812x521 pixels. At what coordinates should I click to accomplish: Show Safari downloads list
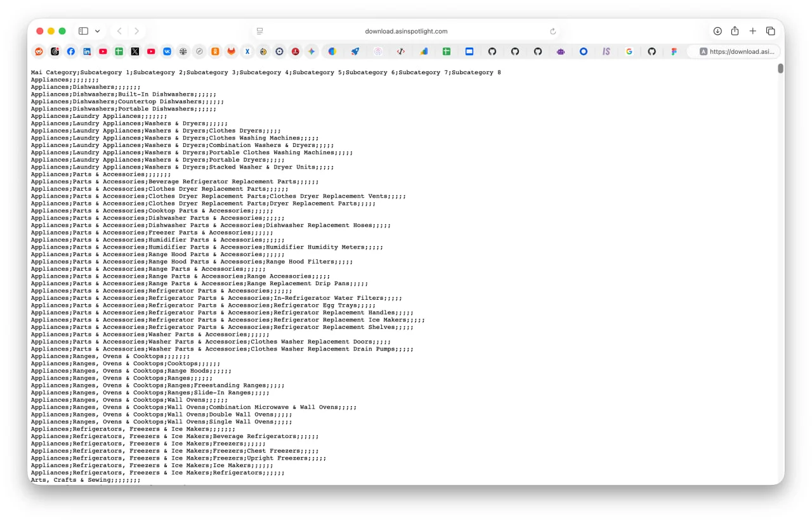point(717,31)
